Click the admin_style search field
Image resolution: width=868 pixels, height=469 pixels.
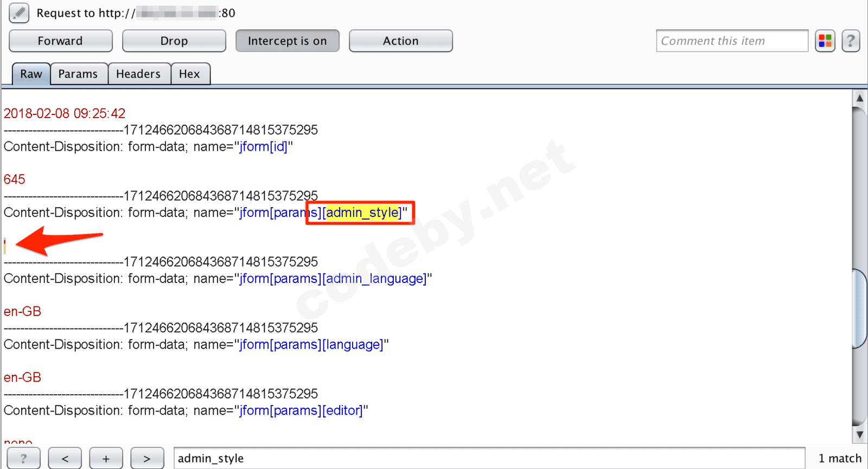pos(489,458)
